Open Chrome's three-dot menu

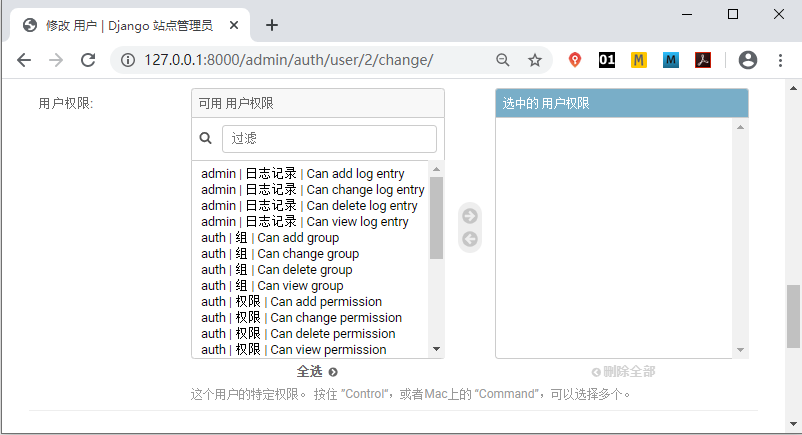tap(781, 60)
